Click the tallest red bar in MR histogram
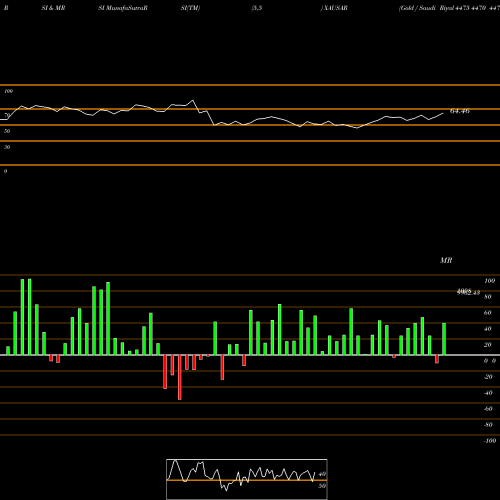 point(180,377)
